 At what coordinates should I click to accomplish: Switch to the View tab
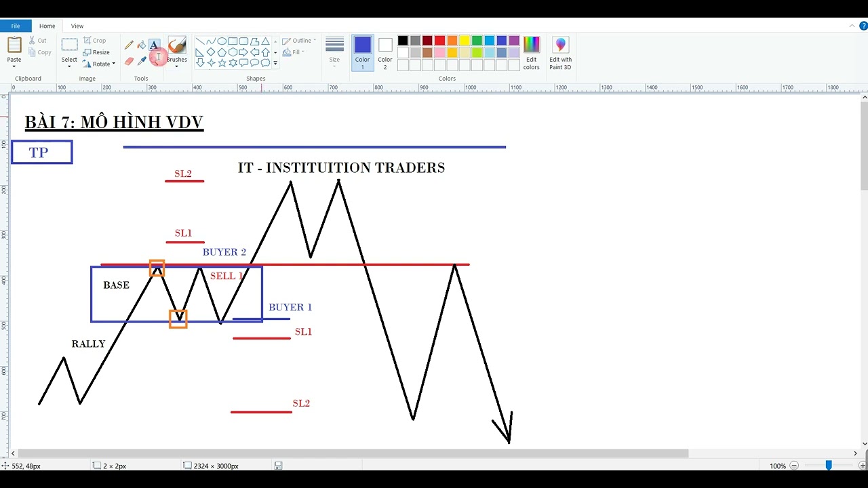click(77, 26)
